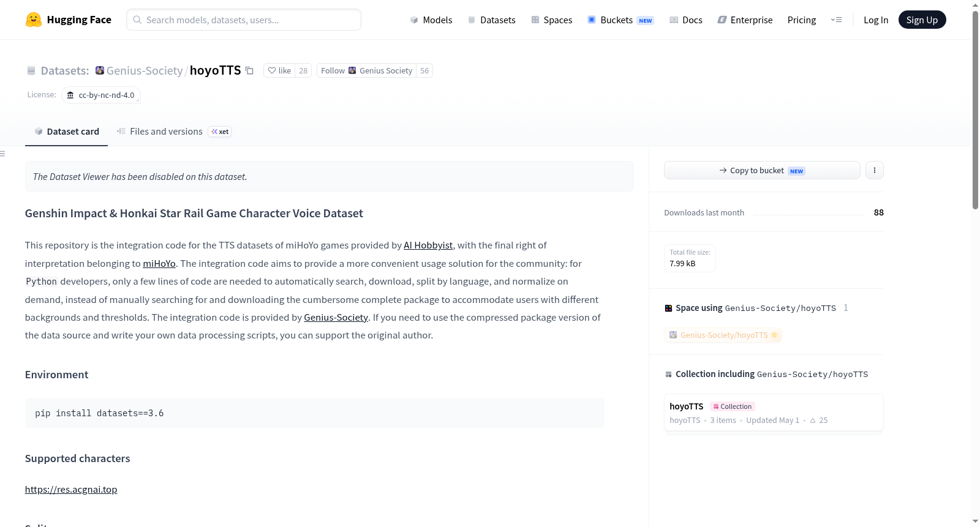The height and width of the screenshot is (527, 980).
Task: Like the hoyoTTS dataset
Action: coord(279,70)
